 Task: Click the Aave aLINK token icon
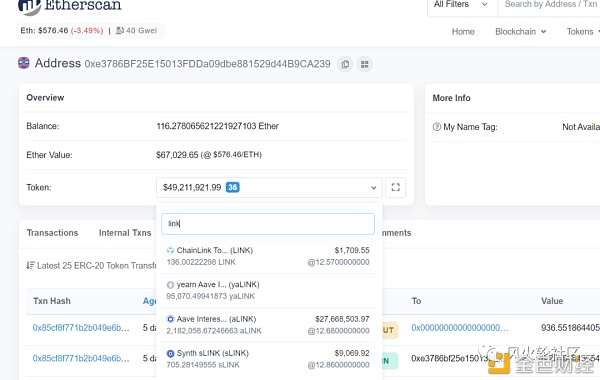(170, 319)
